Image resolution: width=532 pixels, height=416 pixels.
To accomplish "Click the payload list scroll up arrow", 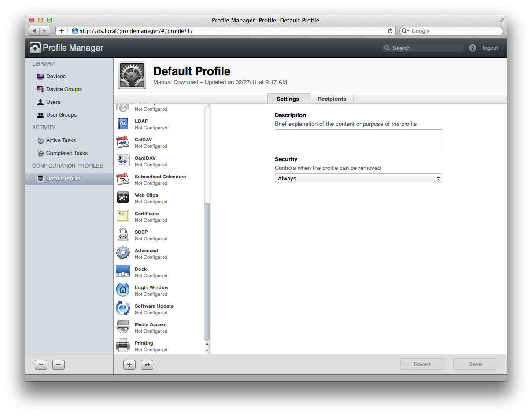I will [x=207, y=344].
